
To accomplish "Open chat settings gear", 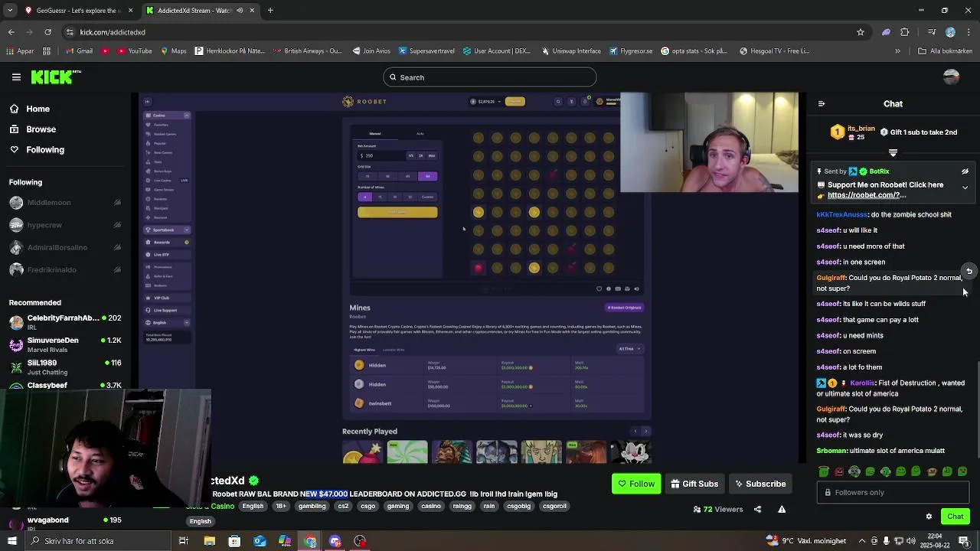I will click(x=929, y=517).
